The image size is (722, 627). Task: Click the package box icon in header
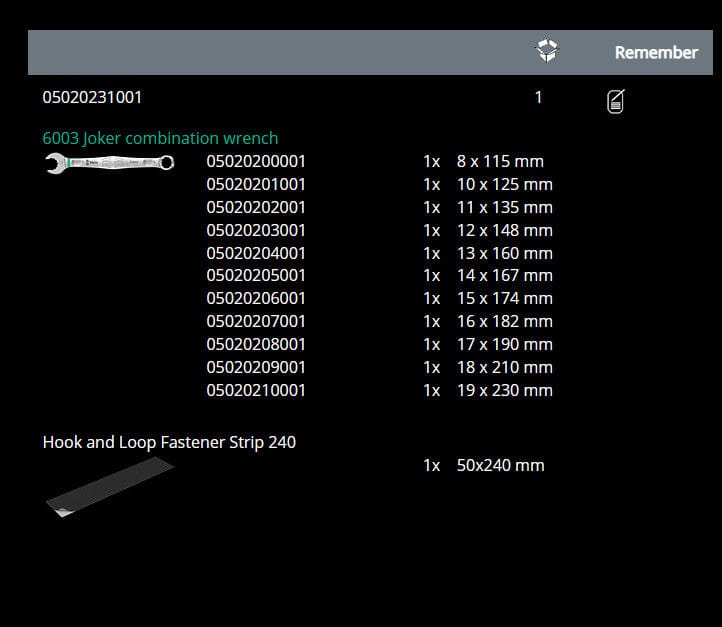547,51
